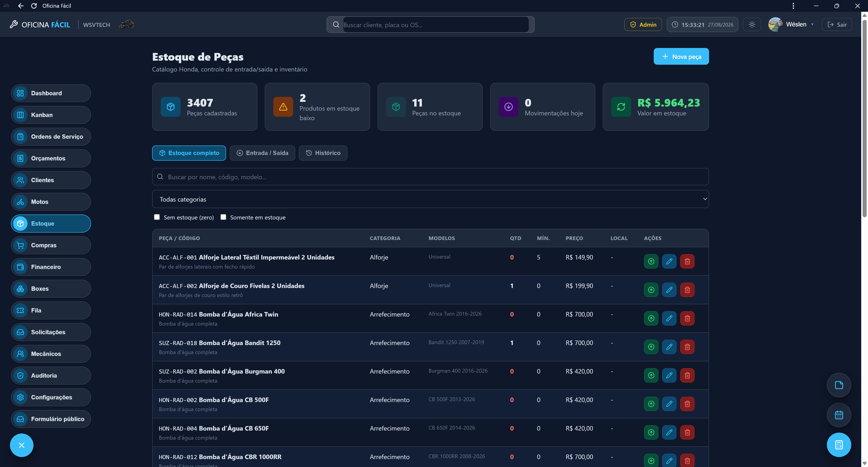Open Formulário público in the sidebar

pyautogui.click(x=51, y=419)
